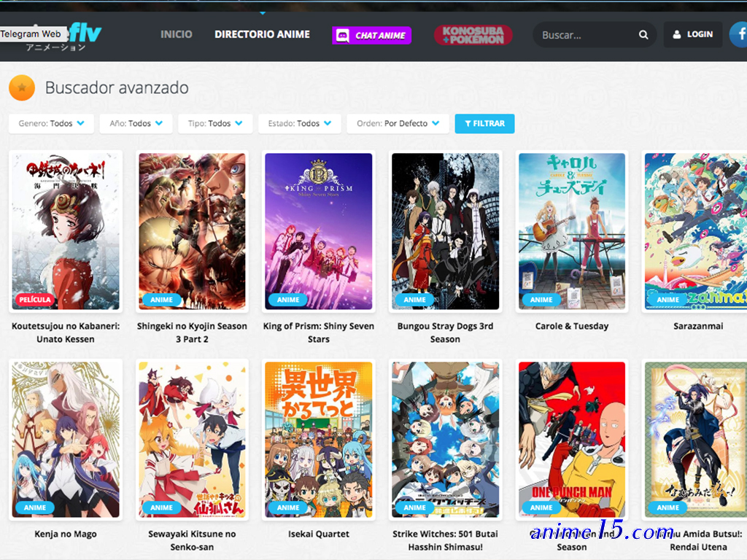Open Sarazanmai poster thumbnail
This screenshot has width=747, height=560.
click(x=696, y=231)
